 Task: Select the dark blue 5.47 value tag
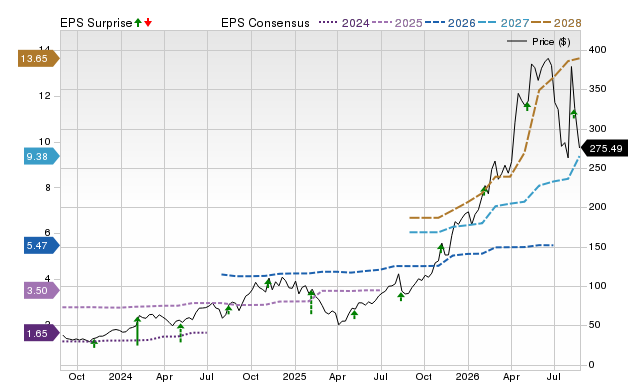tap(42, 246)
